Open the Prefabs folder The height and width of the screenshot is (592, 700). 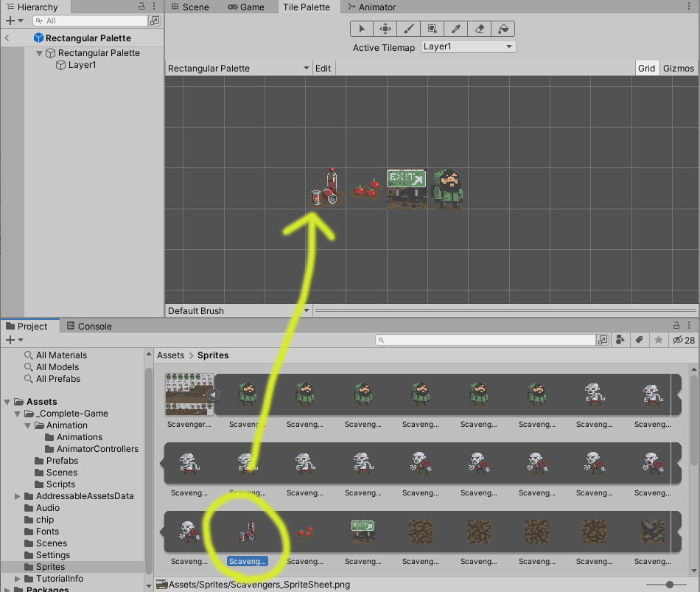click(62, 461)
